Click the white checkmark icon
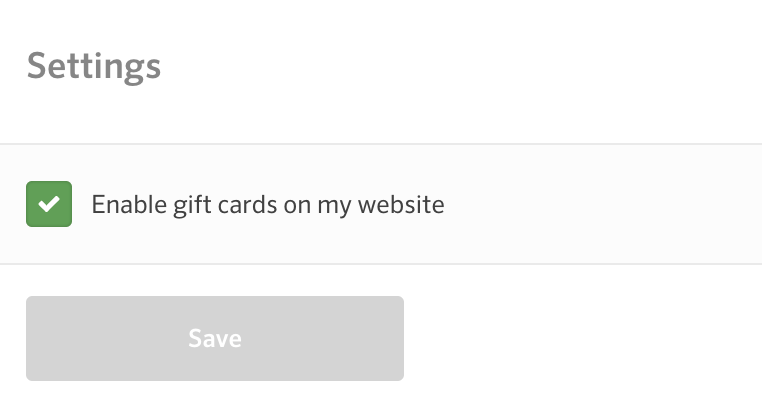 [x=49, y=204]
